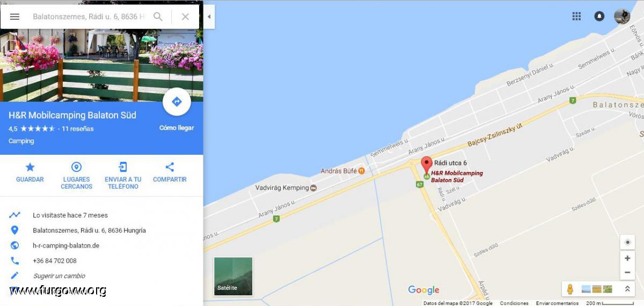Image resolution: width=644 pixels, height=306 pixels.
Task: Click the 11 reseñas reviews link
Action: click(78, 129)
